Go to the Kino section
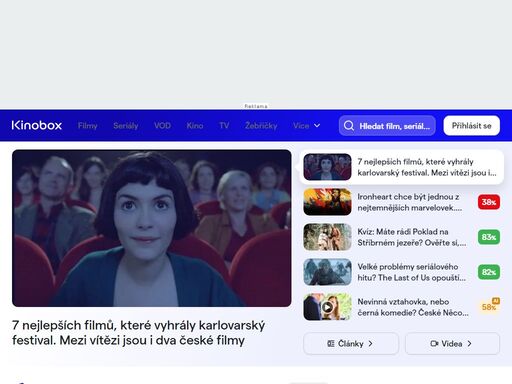 click(x=195, y=126)
